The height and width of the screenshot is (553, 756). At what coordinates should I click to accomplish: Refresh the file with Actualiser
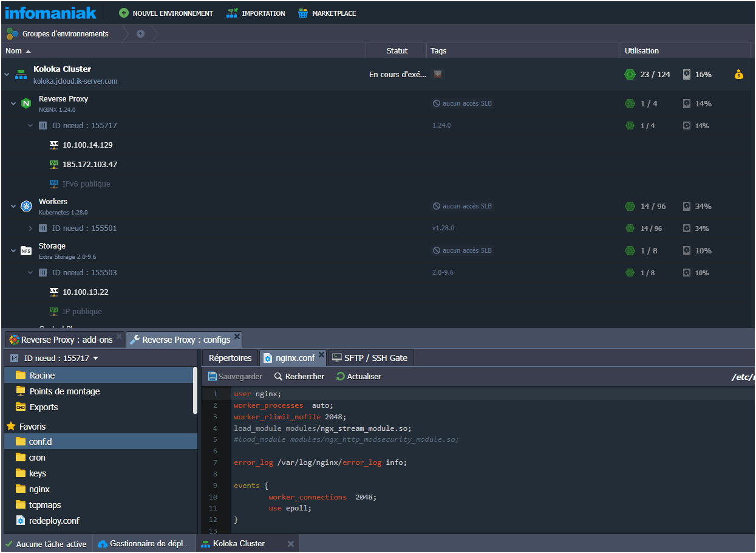[359, 377]
